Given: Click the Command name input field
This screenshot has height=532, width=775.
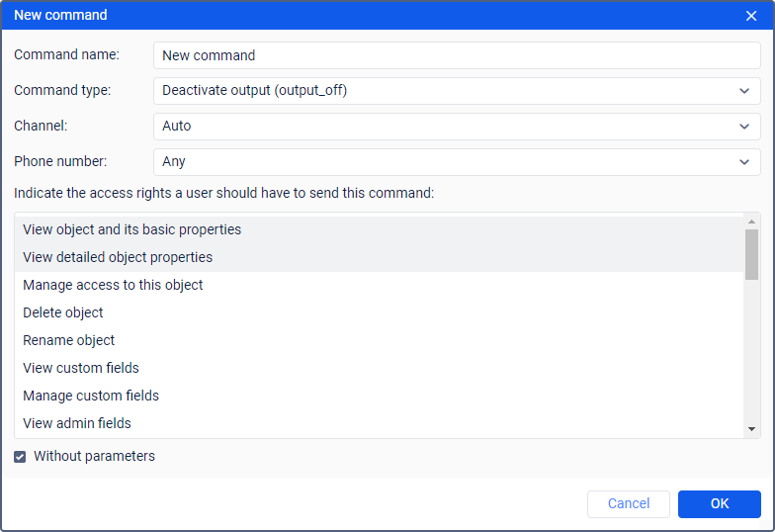Looking at the screenshot, I should click(457, 55).
